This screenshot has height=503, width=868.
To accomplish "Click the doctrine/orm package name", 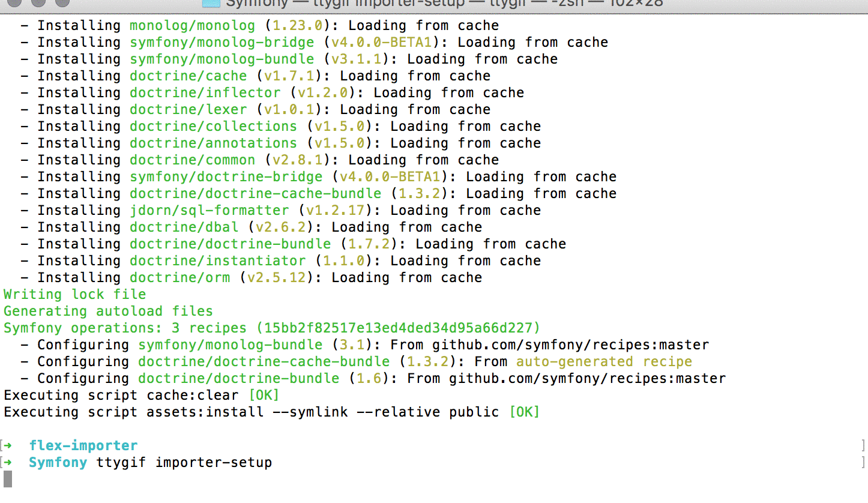I will click(179, 278).
